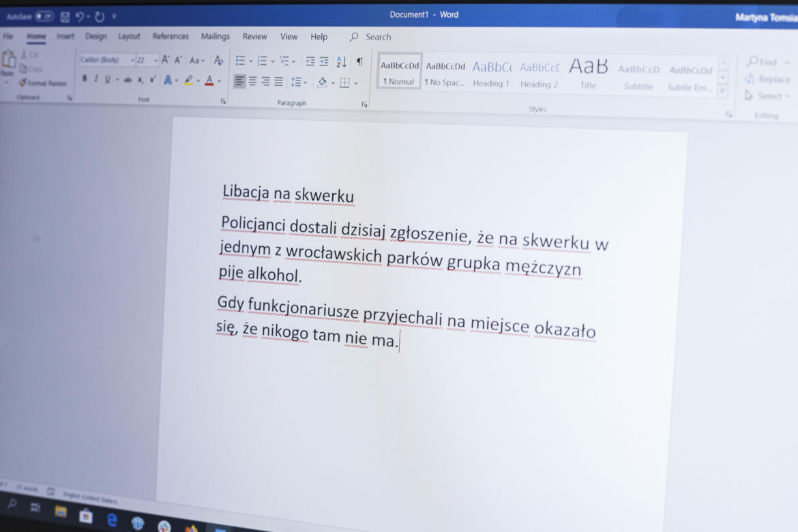Increase font size with grow A icon
The width and height of the screenshot is (798, 532).
166,60
